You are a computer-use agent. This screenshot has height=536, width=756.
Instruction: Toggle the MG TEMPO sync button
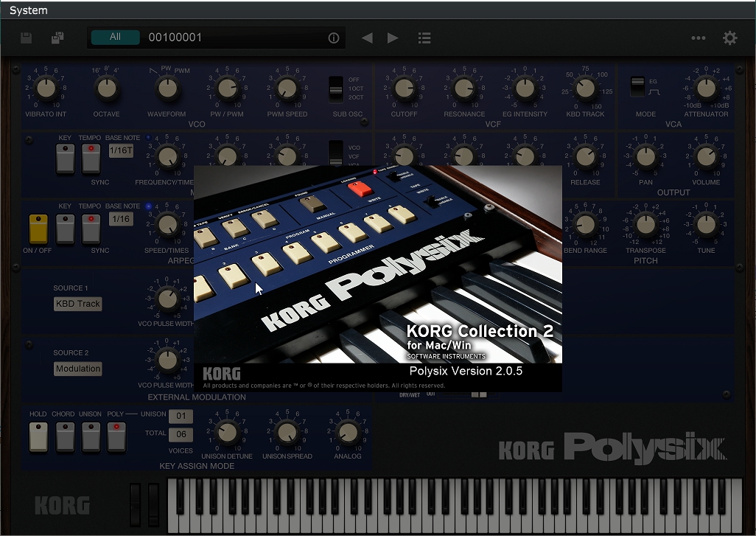(x=91, y=159)
